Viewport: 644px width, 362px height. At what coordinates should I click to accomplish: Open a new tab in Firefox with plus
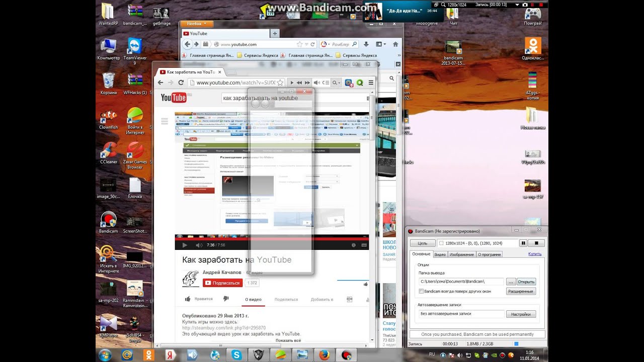(x=275, y=33)
